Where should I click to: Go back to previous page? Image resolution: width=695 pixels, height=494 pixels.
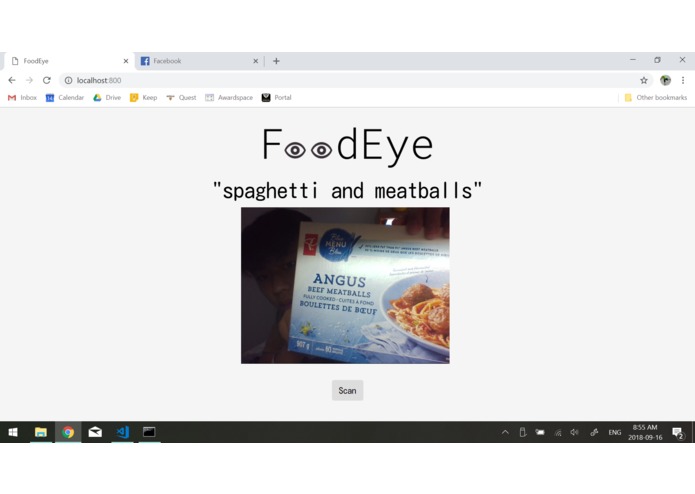pos(12,80)
